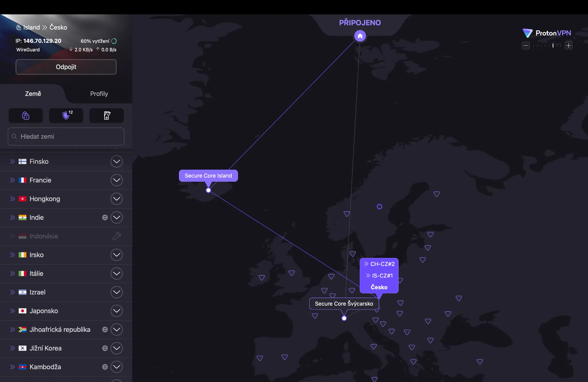
Task: Expand the Itálie server list
Action: (x=116, y=273)
